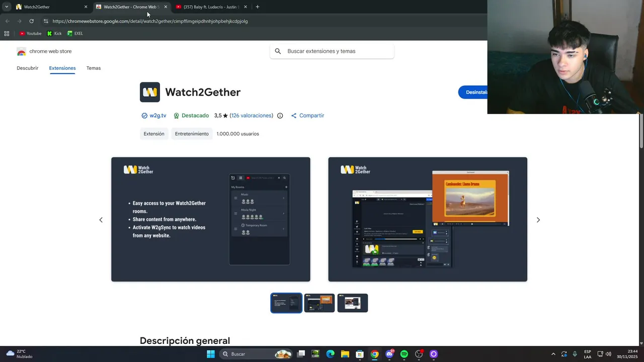Open the Youtube bookmark
644x362 pixels.
pyautogui.click(x=31, y=34)
